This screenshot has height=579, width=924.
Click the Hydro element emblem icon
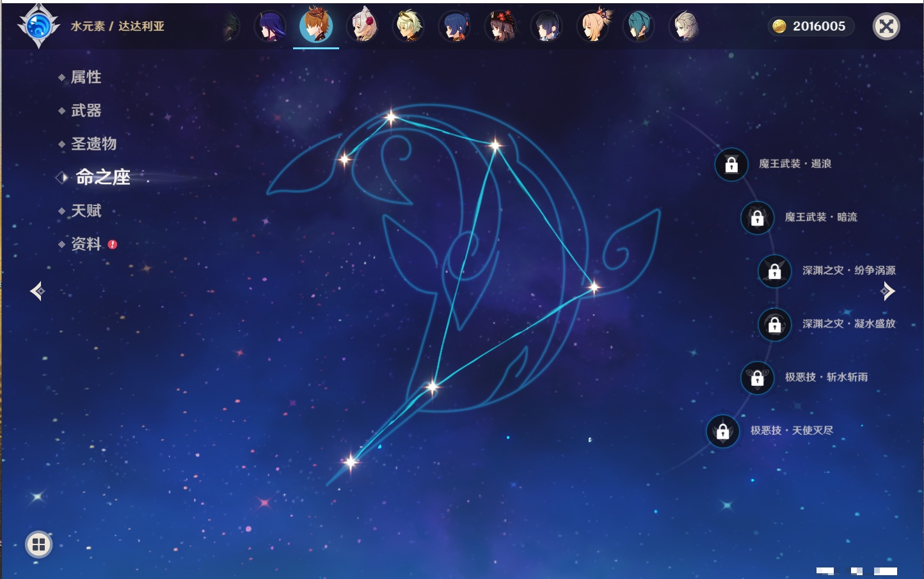point(38,26)
